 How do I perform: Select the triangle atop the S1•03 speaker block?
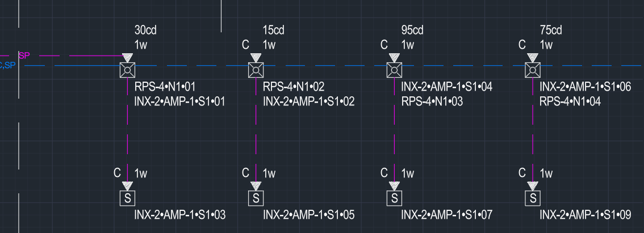click(127, 187)
